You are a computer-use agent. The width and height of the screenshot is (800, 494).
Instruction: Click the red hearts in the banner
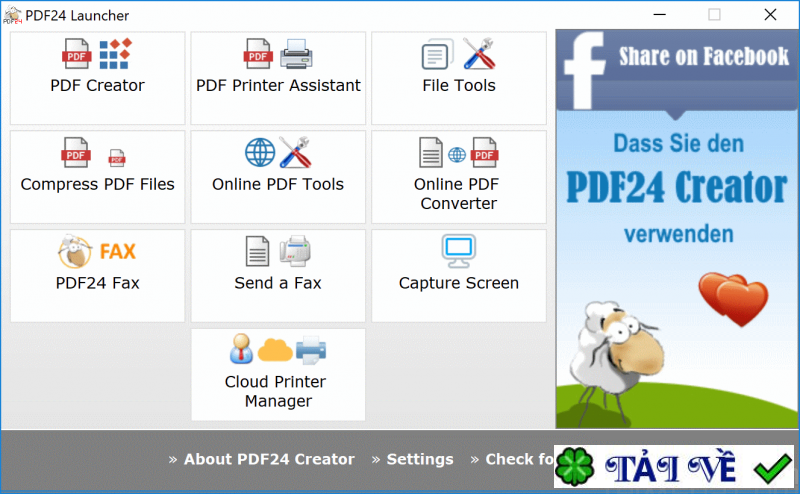click(733, 299)
